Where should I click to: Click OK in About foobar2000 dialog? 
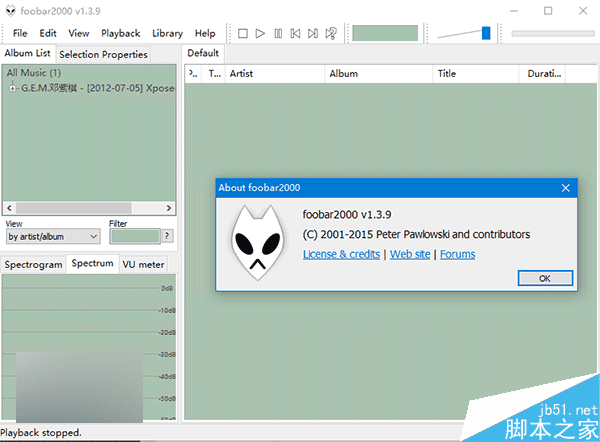pyautogui.click(x=545, y=278)
